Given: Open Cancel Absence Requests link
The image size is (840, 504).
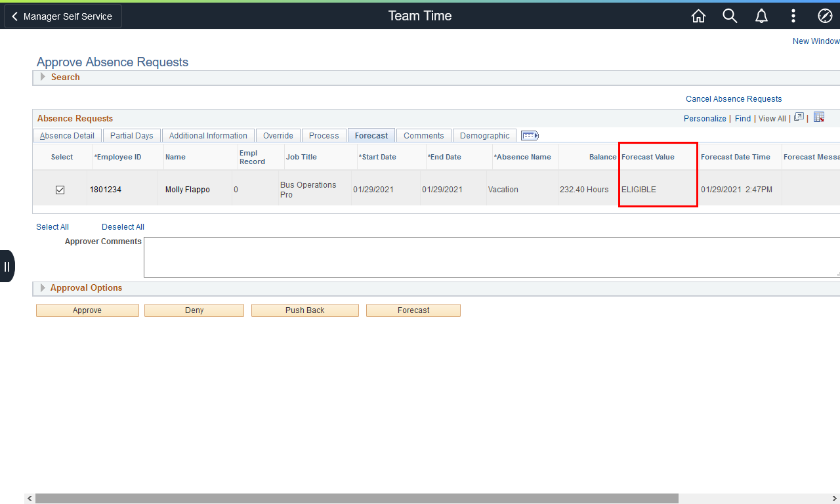Looking at the screenshot, I should (734, 99).
